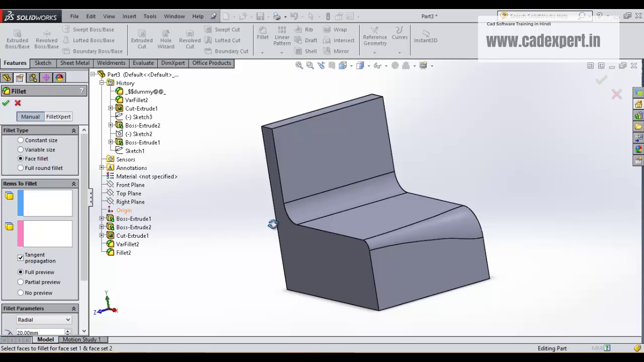This screenshot has height=362, width=644.
Task: Click Zoom to Area icon
Action: [x=310, y=65]
